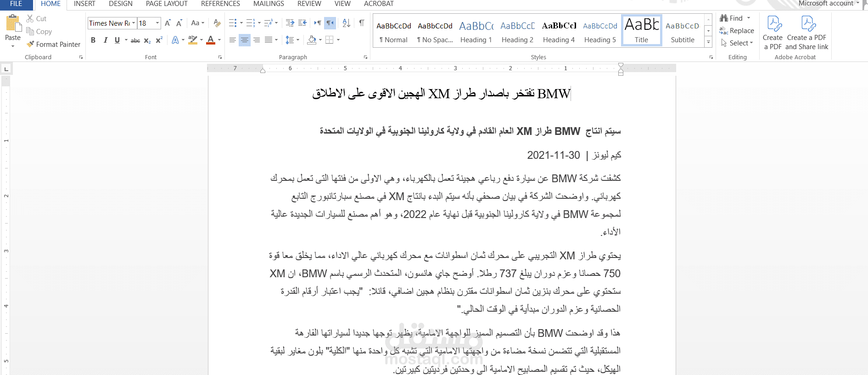
Task: Click the Format Painter brush
Action: pyautogui.click(x=31, y=45)
